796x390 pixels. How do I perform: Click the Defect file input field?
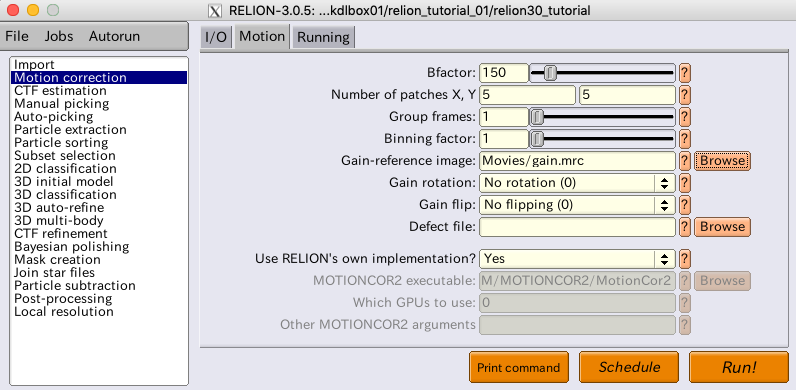pyautogui.click(x=577, y=226)
